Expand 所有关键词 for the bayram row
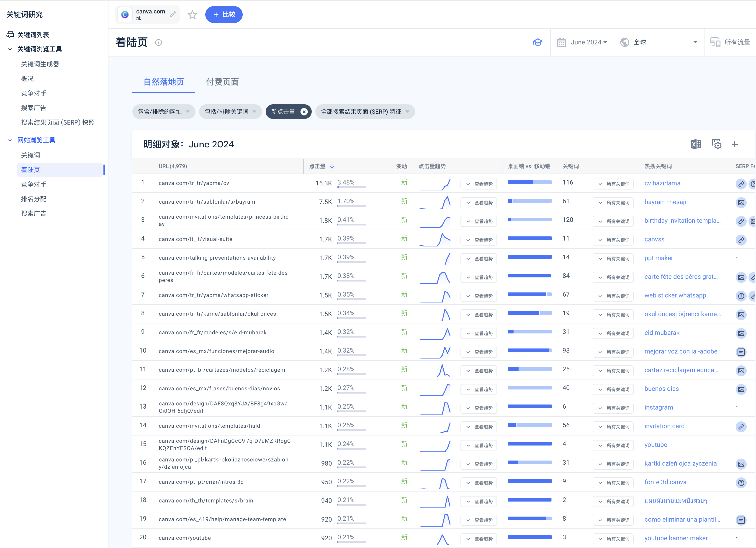 coord(613,202)
